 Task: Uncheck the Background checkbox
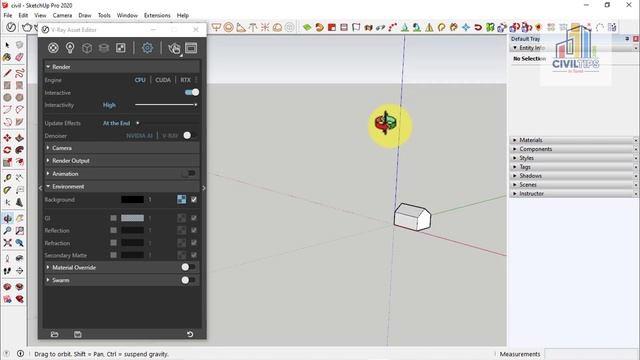click(x=194, y=200)
